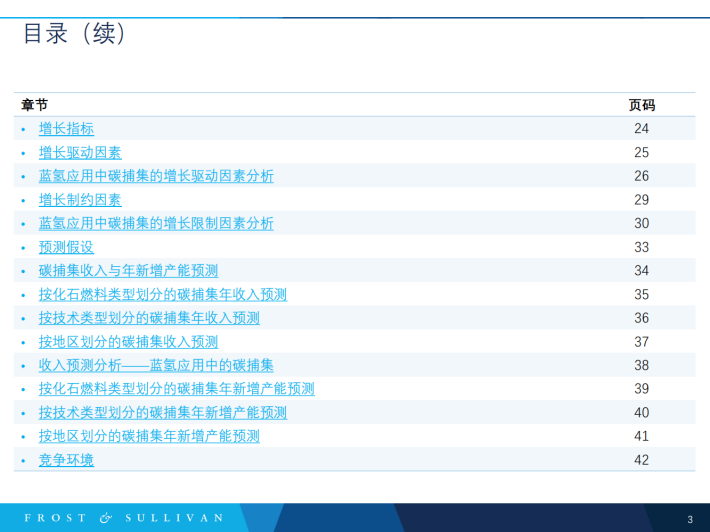Click the 目录（续）slide title
This screenshot has height=532, width=710.
point(74,34)
